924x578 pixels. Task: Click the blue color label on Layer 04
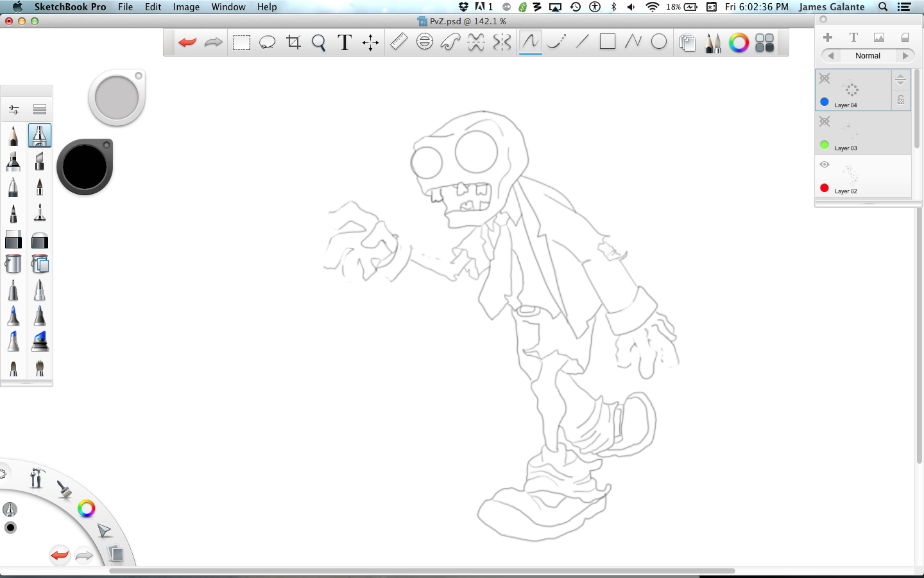[825, 102]
